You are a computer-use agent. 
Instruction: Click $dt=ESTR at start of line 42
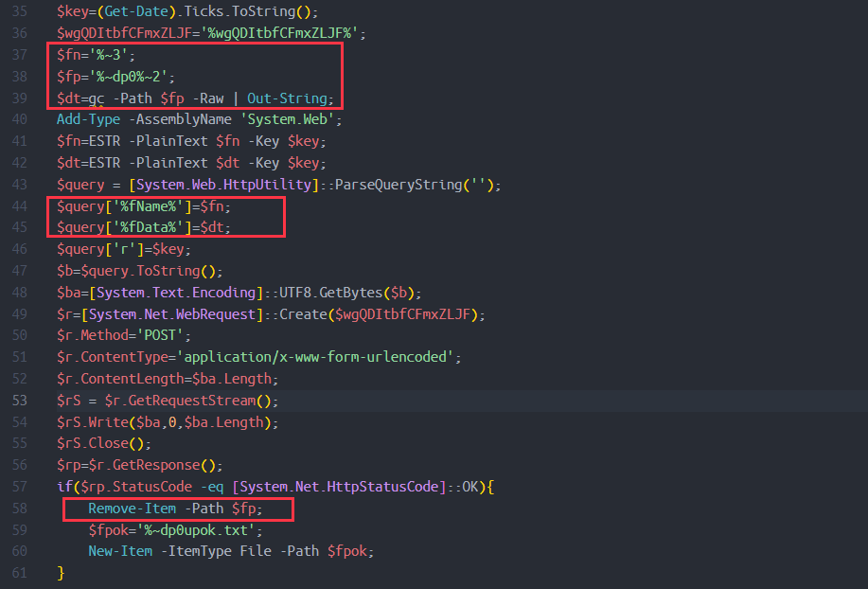click(89, 163)
